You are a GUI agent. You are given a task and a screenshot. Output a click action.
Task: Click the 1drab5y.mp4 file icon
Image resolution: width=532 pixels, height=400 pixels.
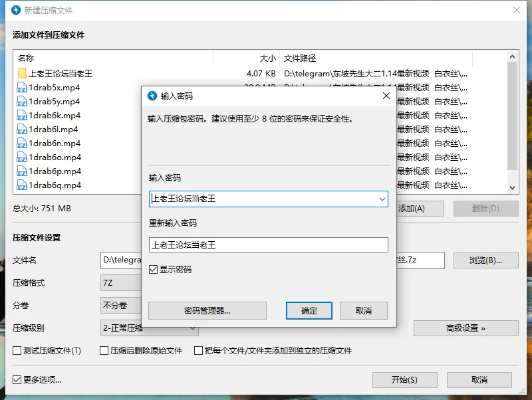(22, 102)
